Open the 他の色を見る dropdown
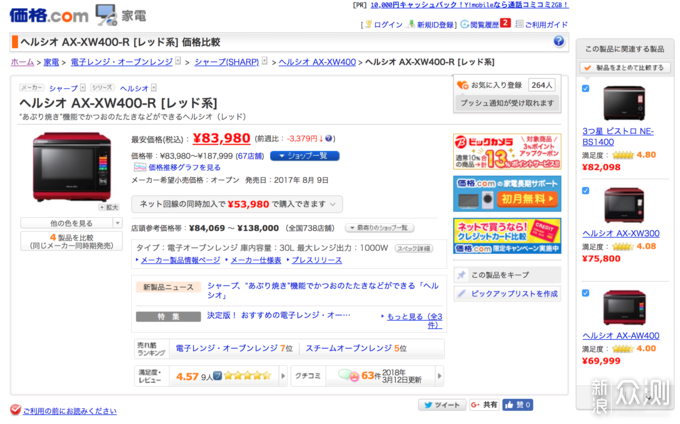The image size is (680, 424). 72,223
